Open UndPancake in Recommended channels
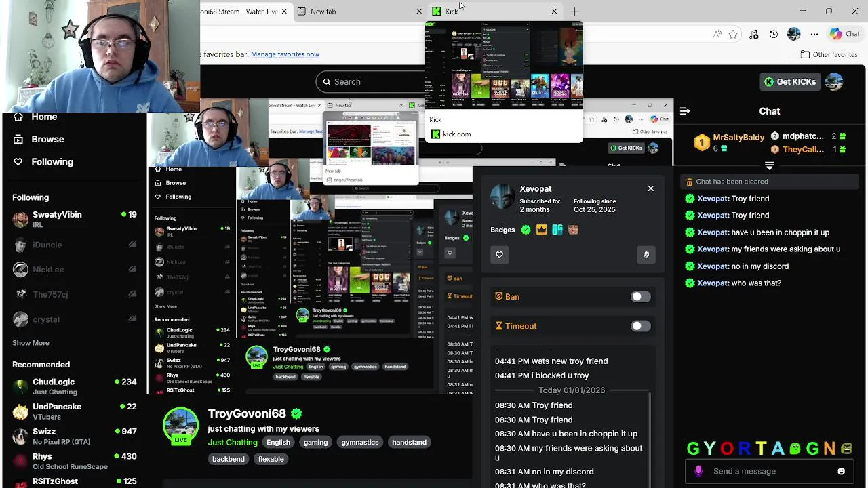This screenshot has width=868, height=488. click(75, 411)
